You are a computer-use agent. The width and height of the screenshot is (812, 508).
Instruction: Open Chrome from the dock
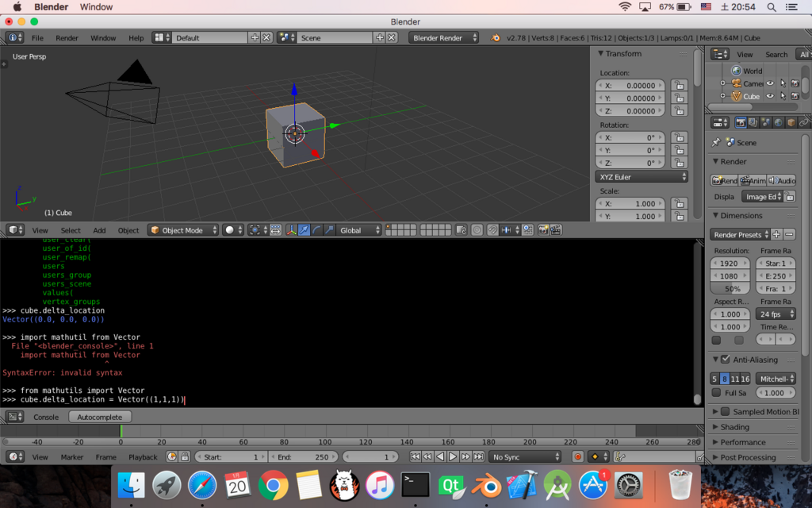pyautogui.click(x=273, y=486)
